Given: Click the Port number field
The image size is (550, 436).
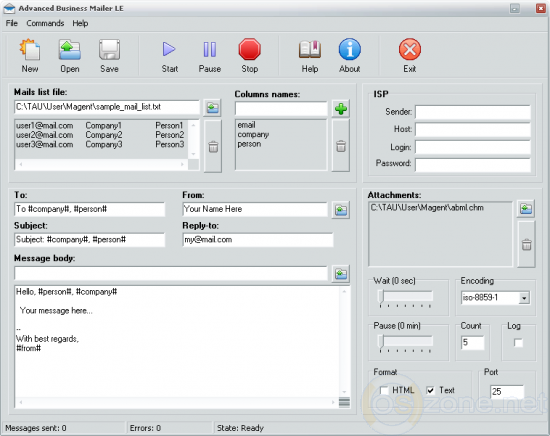Looking at the screenshot, I should click(507, 391).
